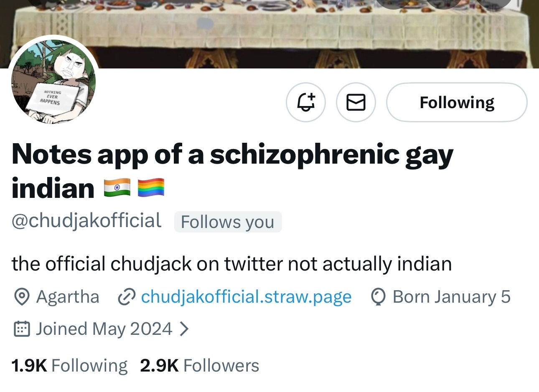Click the chain link icon
This screenshot has width=539, height=392.
(x=126, y=297)
